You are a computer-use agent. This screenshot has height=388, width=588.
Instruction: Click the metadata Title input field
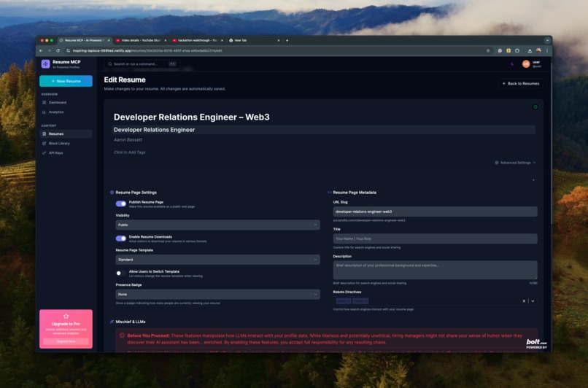pyautogui.click(x=435, y=238)
